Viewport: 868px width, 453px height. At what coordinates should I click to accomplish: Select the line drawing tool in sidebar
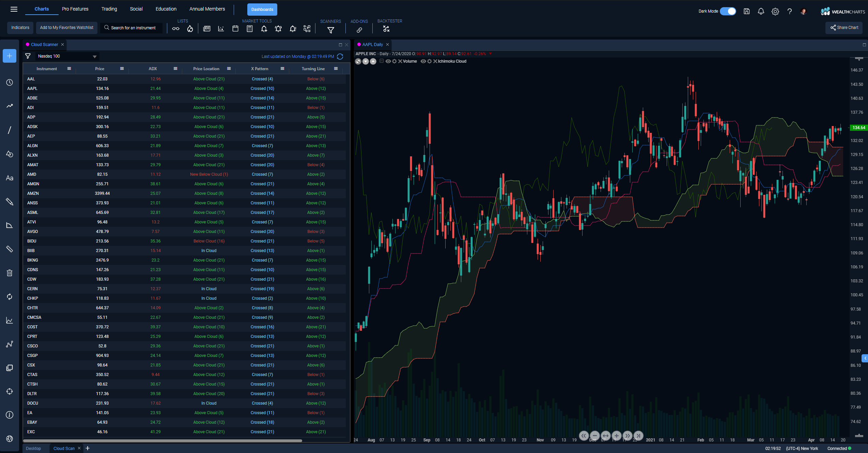10,130
